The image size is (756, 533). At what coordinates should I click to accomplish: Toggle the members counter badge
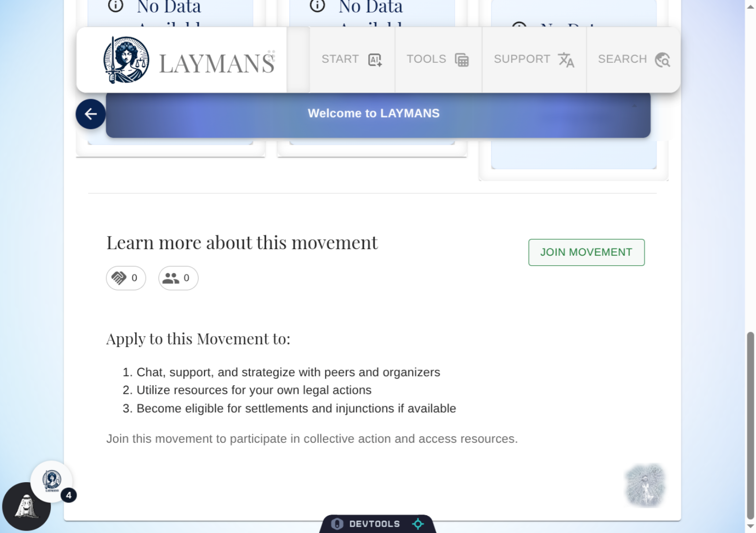click(x=178, y=278)
